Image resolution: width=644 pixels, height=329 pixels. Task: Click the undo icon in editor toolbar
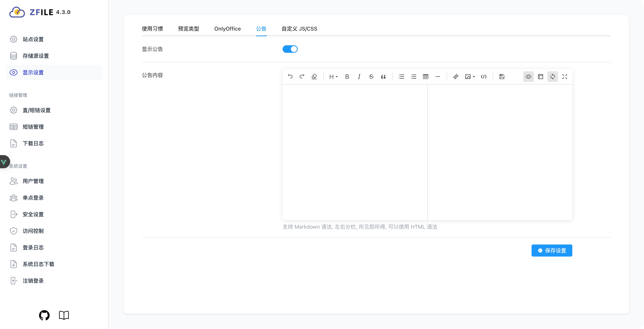coord(290,77)
